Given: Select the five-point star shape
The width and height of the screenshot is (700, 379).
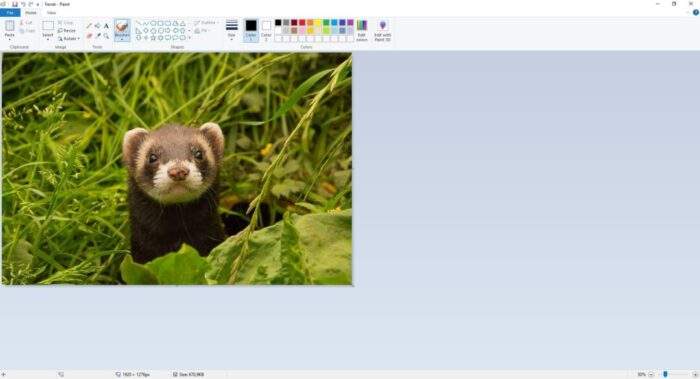Looking at the screenshot, I should 153,37.
